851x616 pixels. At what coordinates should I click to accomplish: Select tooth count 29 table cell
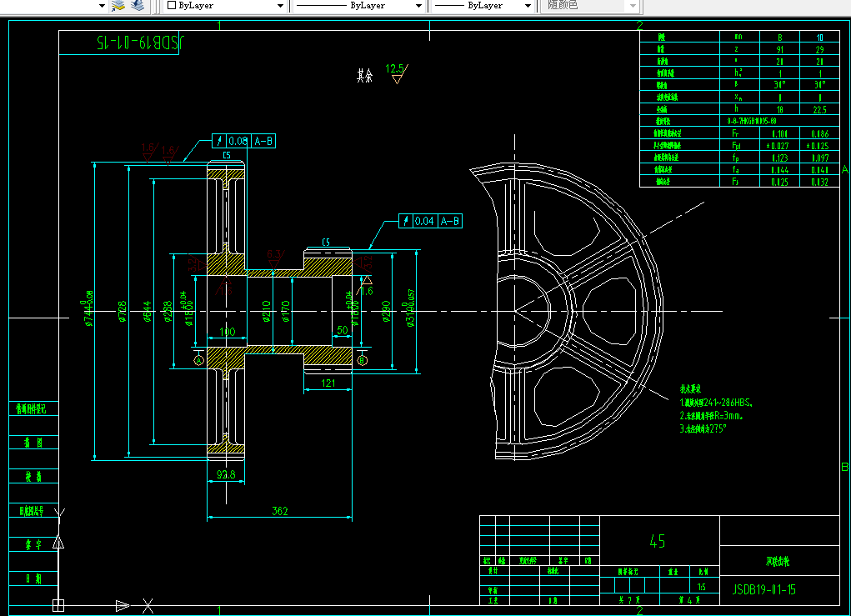point(819,49)
